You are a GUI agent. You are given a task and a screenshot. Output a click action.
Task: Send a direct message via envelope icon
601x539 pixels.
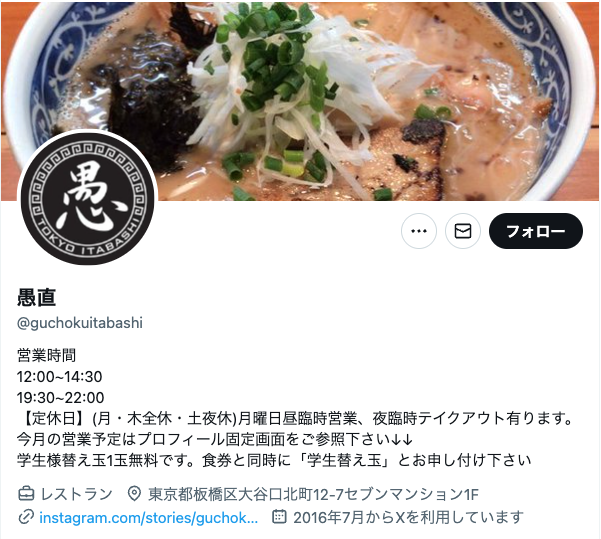coord(463,231)
